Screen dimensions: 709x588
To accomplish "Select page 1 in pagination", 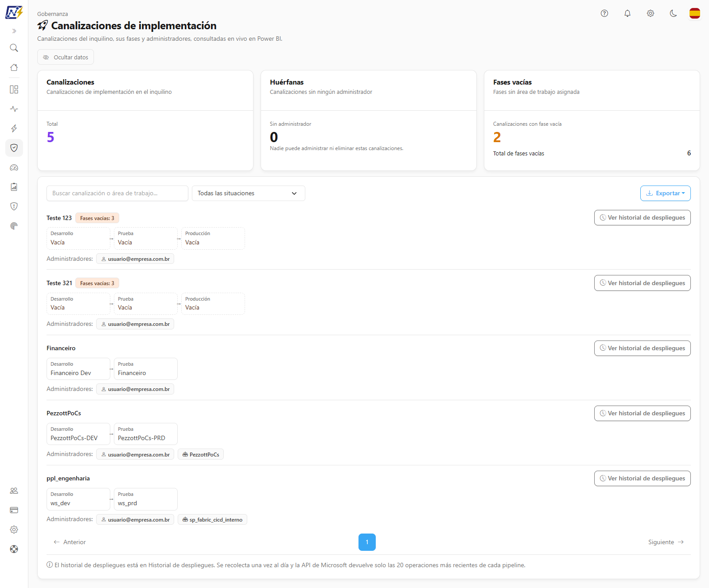I will click(367, 542).
